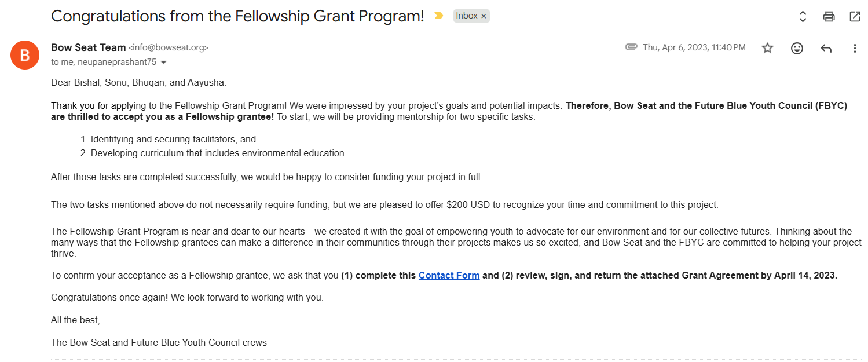Screen dimensions: 868x362
Task: Toggle the yellow importance marker beside subject
Action: tap(438, 16)
